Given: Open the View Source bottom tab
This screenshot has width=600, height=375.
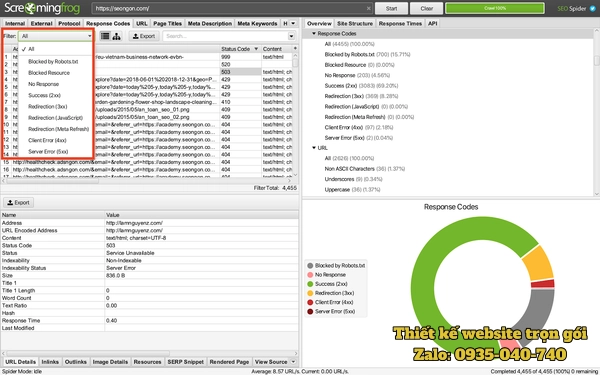Looking at the screenshot, I should tap(271, 362).
